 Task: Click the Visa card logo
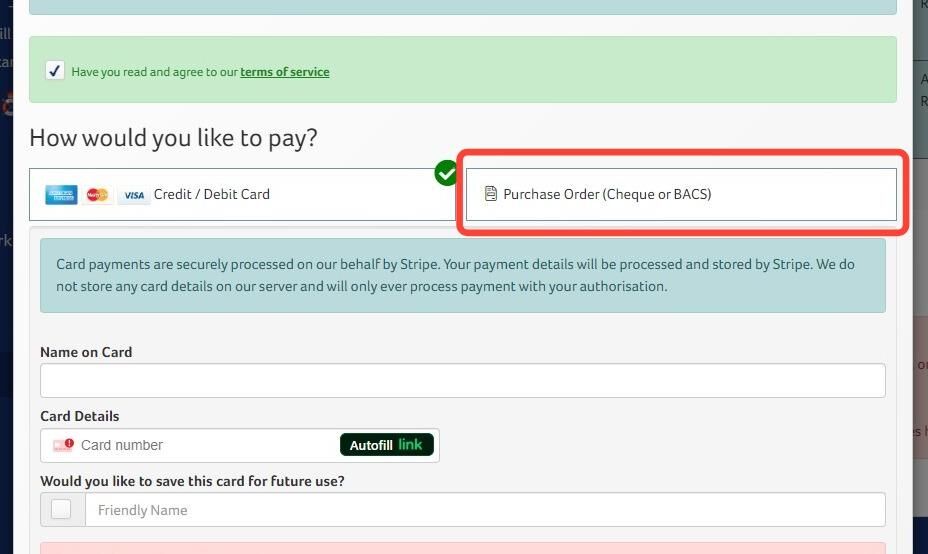click(134, 195)
